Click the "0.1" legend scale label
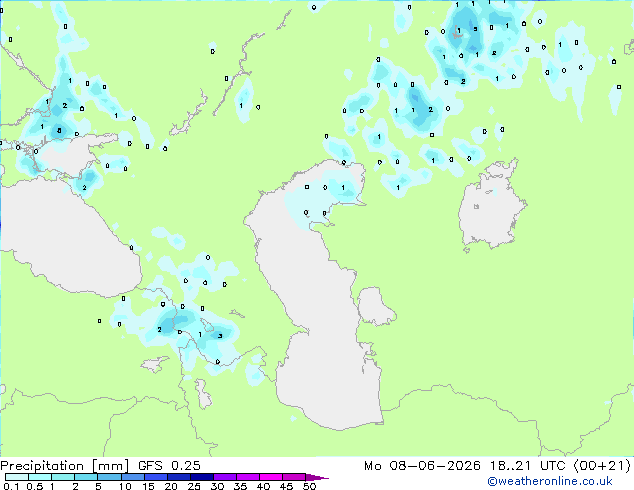The image size is (634, 490). click(x=11, y=486)
